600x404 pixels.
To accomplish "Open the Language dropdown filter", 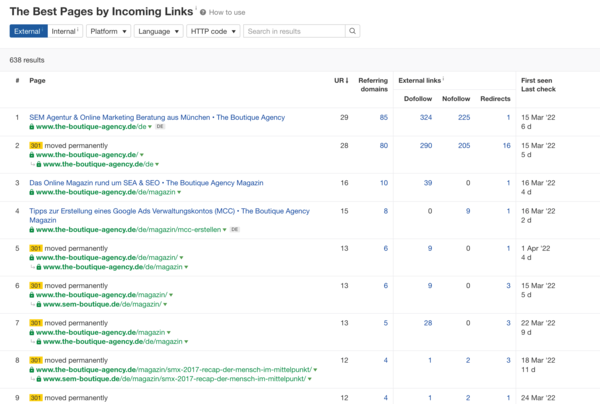I will 158,31.
